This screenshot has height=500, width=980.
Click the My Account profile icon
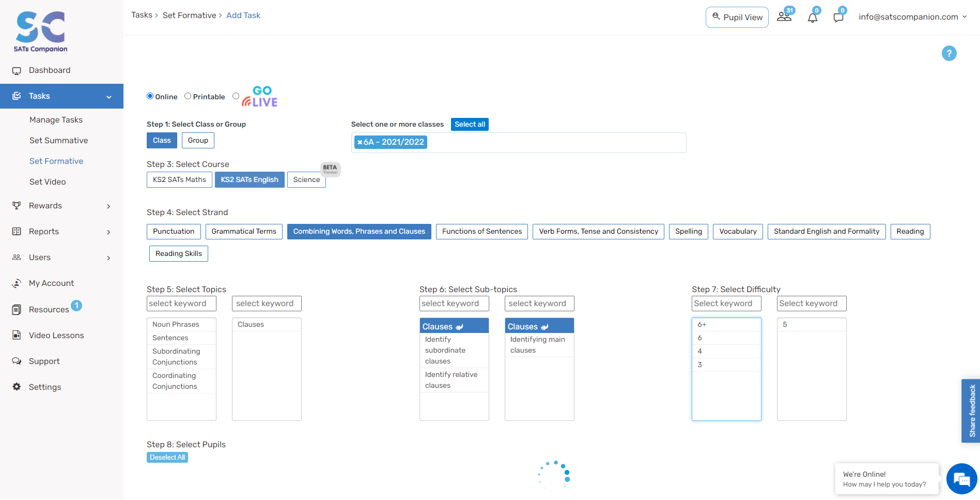click(17, 283)
